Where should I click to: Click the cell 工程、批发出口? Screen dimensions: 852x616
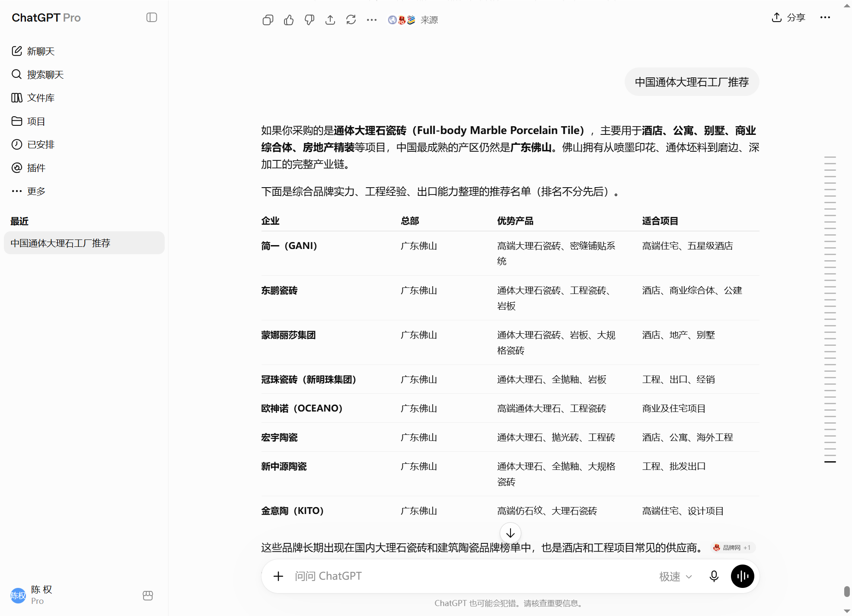(674, 466)
